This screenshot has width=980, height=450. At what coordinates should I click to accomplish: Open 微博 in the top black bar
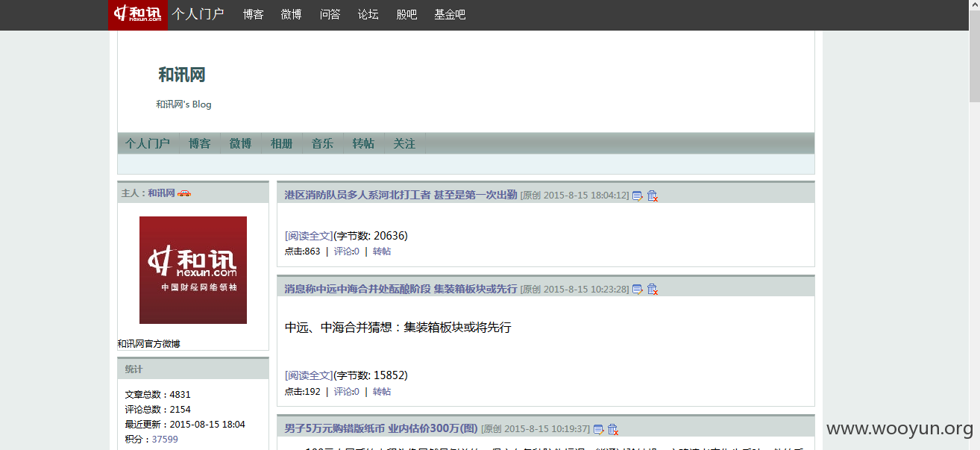click(x=292, y=14)
